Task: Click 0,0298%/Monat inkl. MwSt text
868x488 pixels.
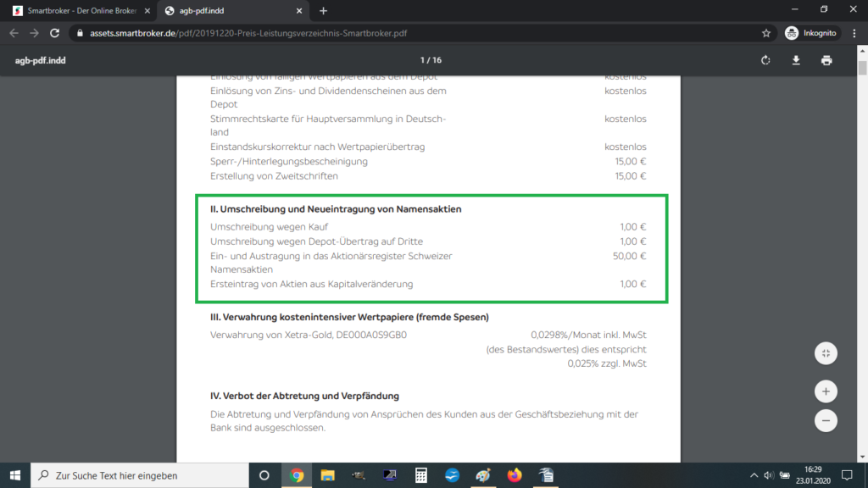Action: (x=588, y=335)
